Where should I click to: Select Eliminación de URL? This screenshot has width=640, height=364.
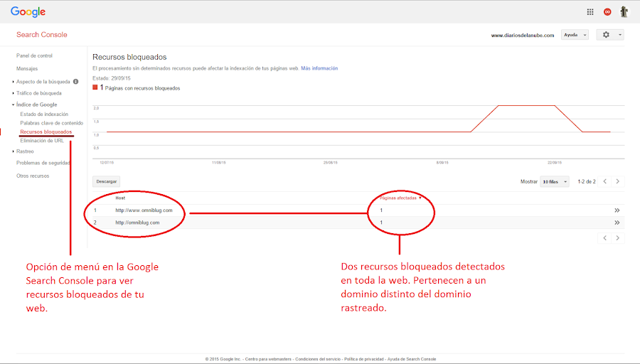42,140
